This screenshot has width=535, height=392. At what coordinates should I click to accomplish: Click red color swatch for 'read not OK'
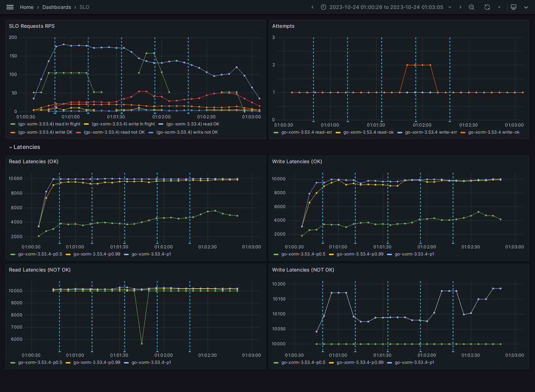tap(78, 132)
